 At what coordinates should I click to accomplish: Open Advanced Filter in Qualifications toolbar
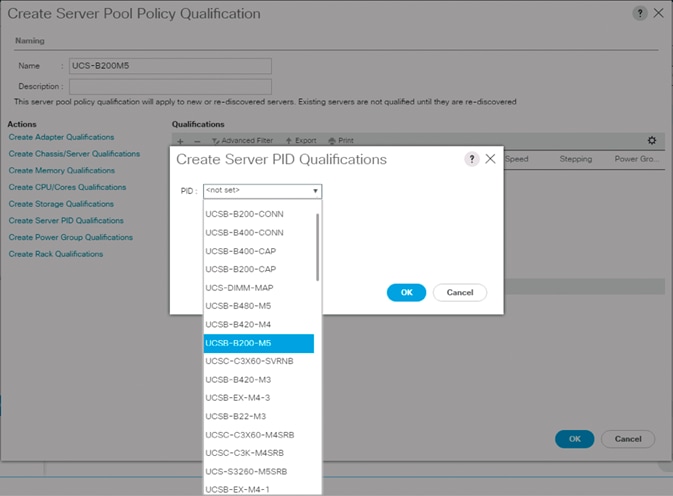tap(243, 140)
